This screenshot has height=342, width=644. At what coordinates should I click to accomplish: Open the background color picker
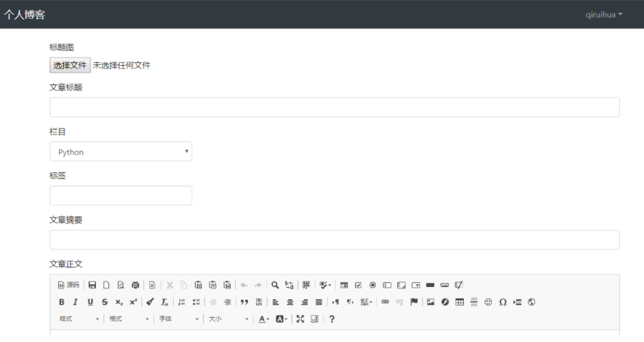pos(281,319)
